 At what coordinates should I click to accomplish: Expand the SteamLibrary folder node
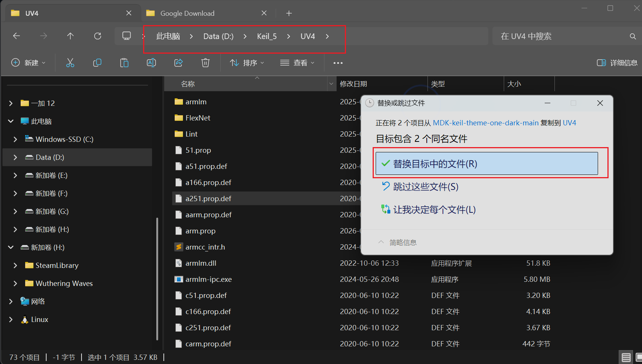(15, 265)
